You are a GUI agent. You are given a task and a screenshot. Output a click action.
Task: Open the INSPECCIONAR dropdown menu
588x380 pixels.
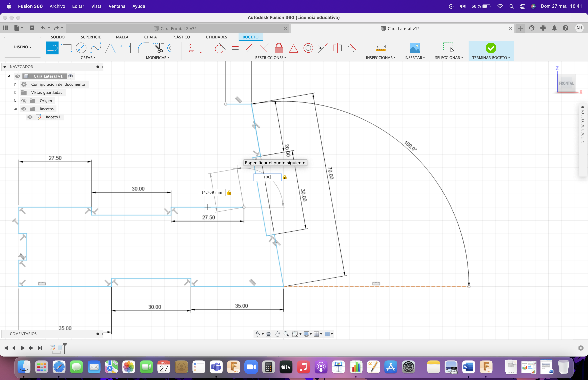[381, 57]
